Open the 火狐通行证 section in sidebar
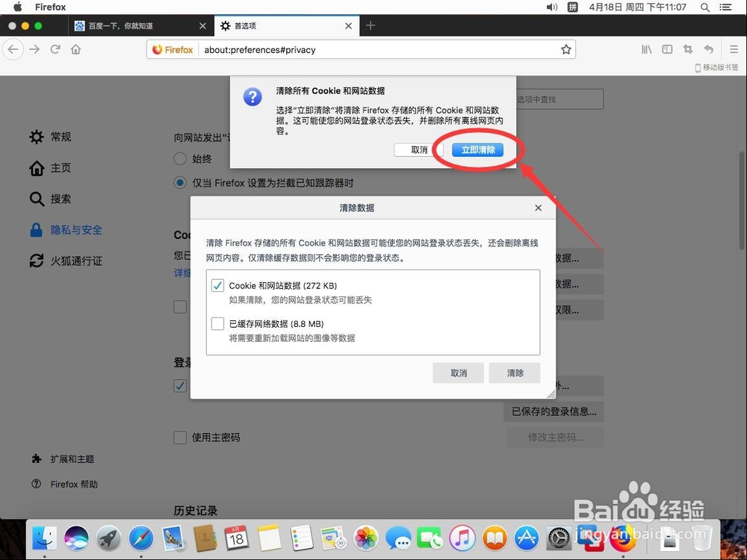Viewport: 747px width, 560px height. [x=75, y=261]
